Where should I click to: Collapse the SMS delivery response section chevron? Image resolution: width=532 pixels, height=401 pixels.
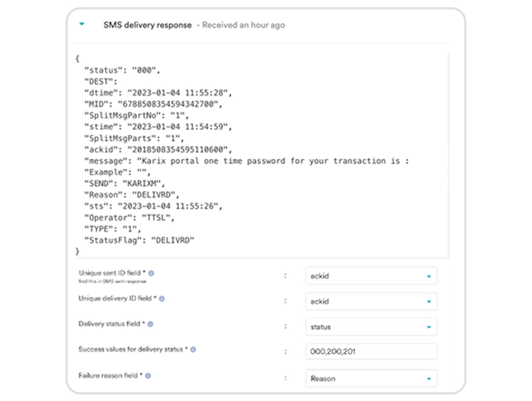(82, 25)
